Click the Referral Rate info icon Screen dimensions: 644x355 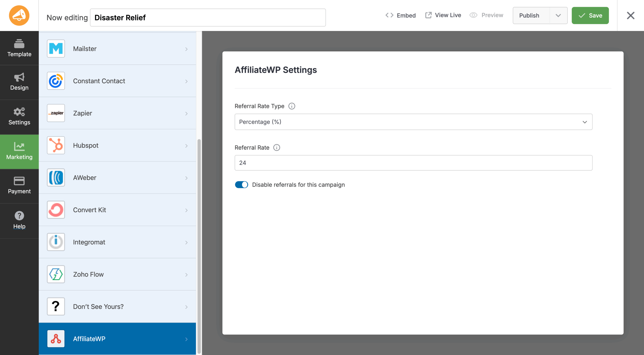[x=276, y=148]
